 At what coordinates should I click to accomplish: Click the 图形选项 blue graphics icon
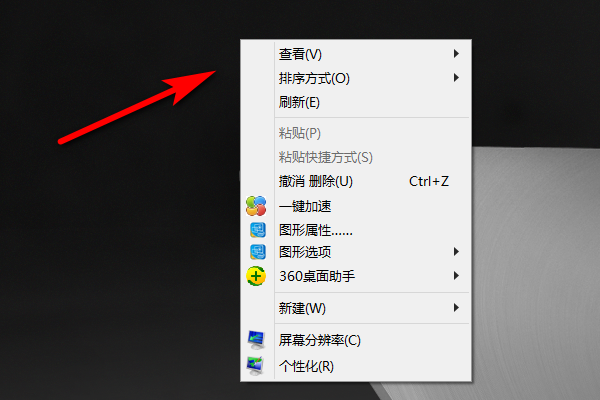(x=258, y=252)
